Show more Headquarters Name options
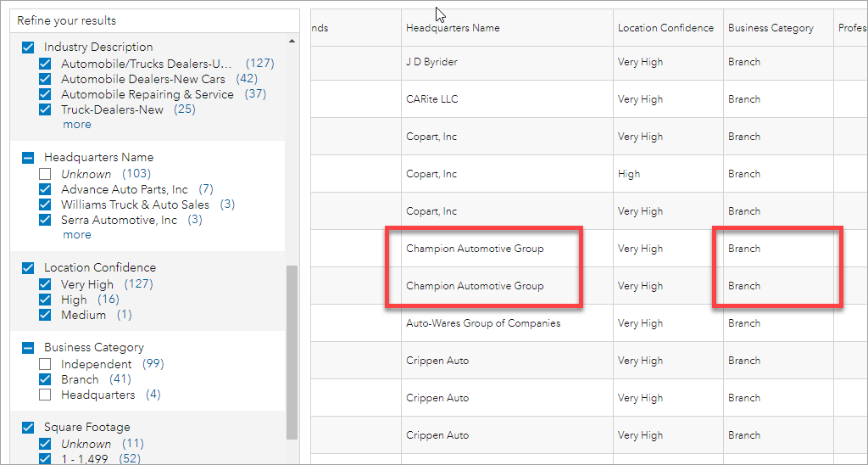The width and height of the screenshot is (868, 465). coord(77,234)
